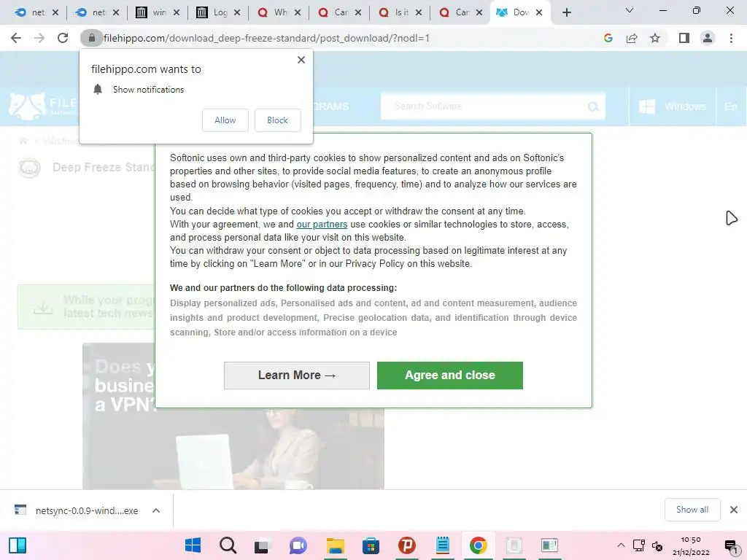
Task: Click Show all downloads
Action: coord(692,510)
